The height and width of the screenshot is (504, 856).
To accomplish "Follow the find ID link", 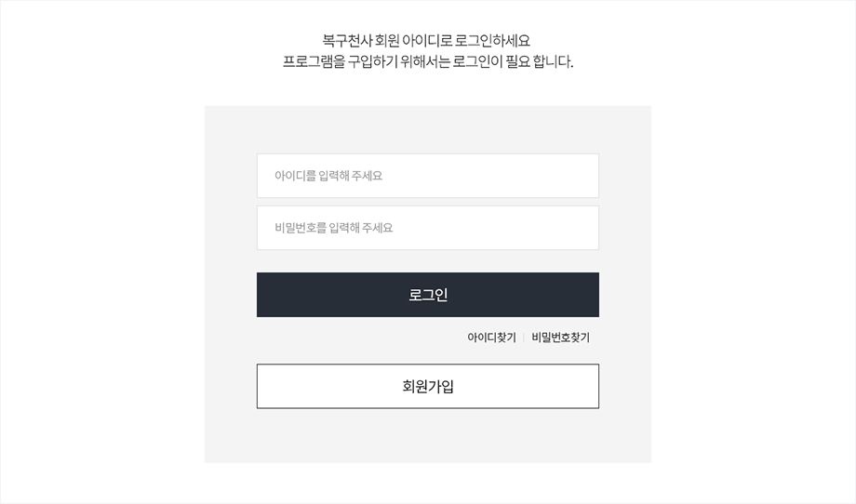I will 491,338.
